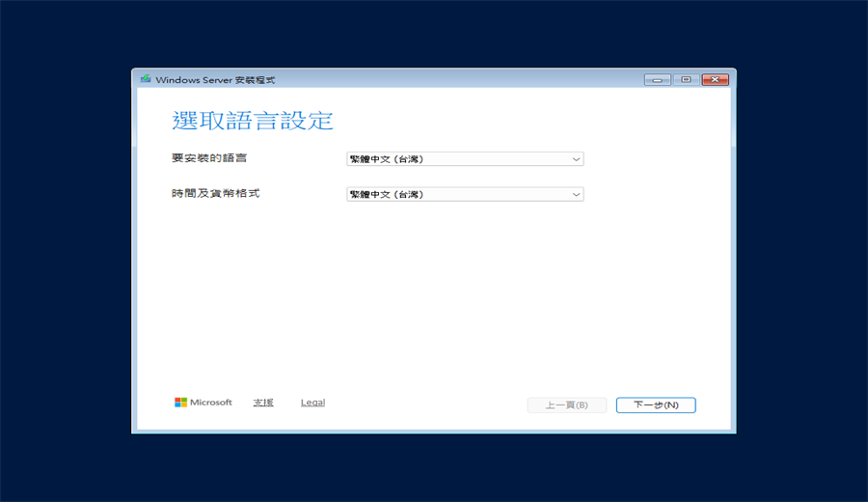Close the Windows Server setup window
Viewport: 868px width, 502px height.
tap(716, 80)
